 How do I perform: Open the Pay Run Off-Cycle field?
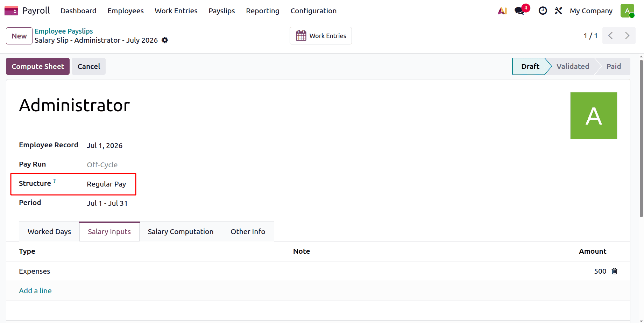click(102, 165)
